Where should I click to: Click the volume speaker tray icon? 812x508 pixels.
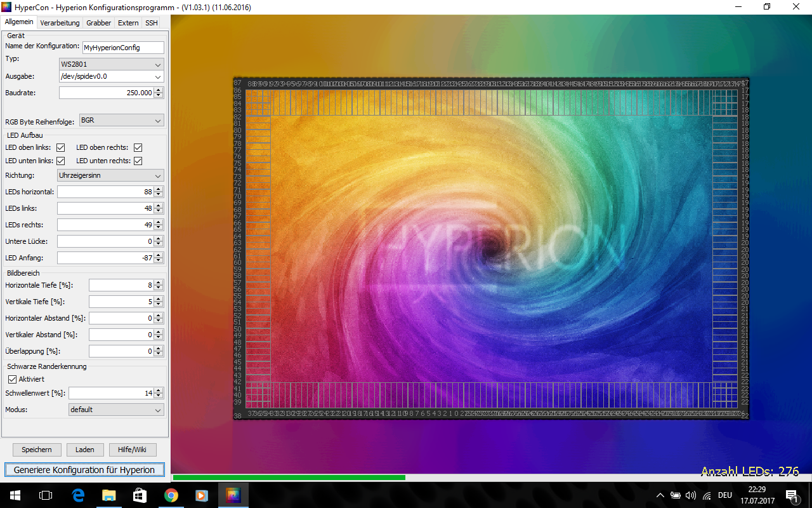[x=691, y=495]
